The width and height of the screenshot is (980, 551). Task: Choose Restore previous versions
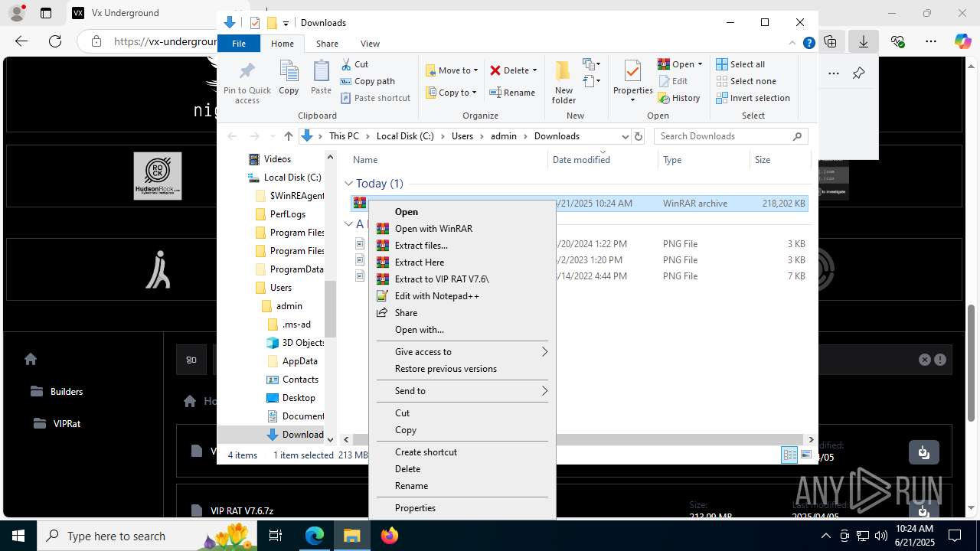point(462,369)
